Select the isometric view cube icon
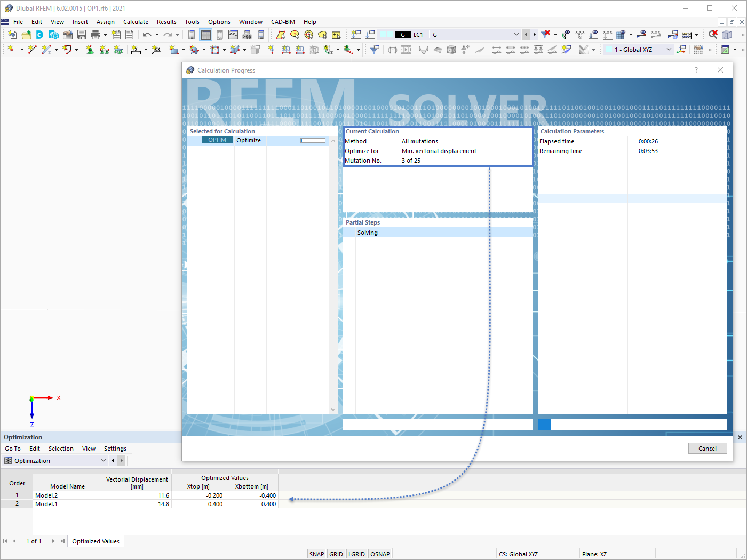 point(727,34)
